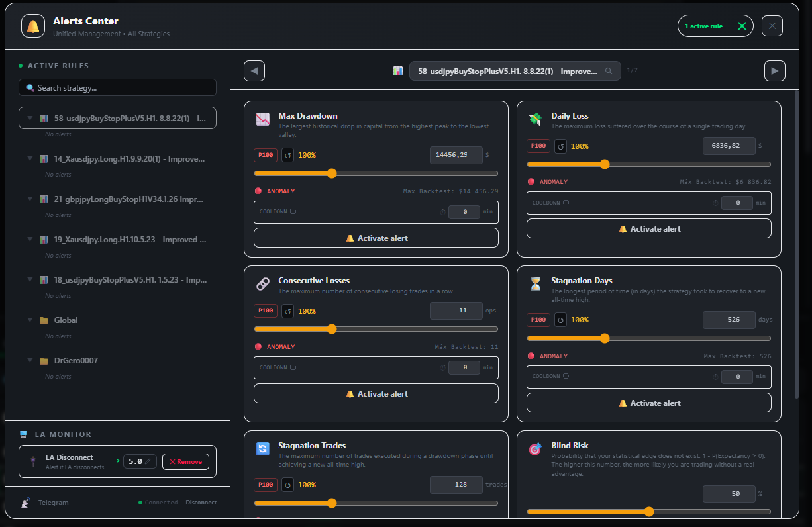Adjust the Daily Loss slider handle
Viewport: 812px width, 527px height.
(605, 164)
